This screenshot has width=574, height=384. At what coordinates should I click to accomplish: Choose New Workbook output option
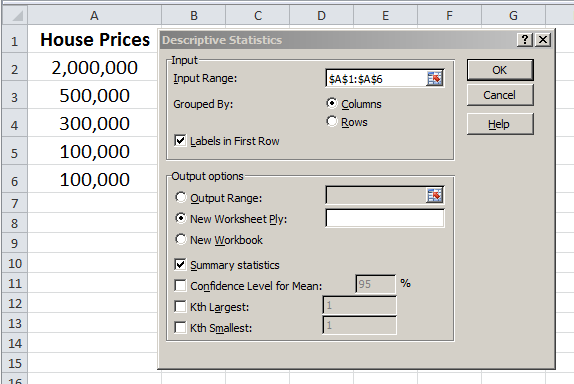pyautogui.click(x=180, y=239)
